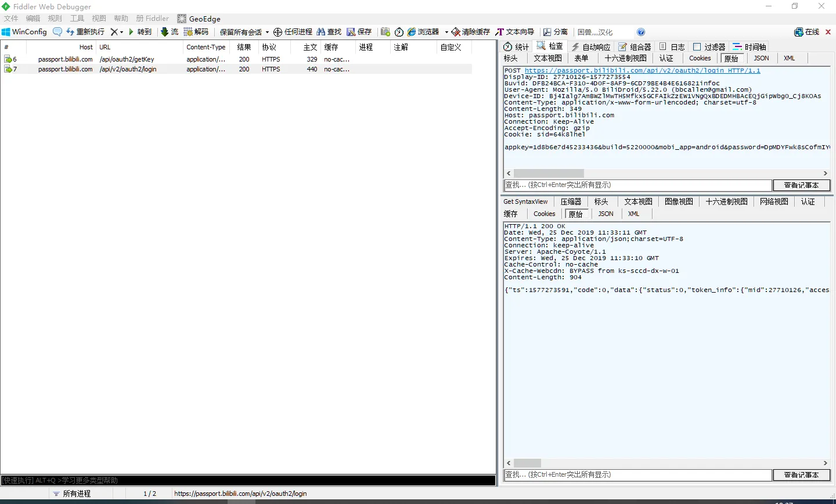The image size is (836, 504).
Task: Click the session 6 getKey row icon
Action: [x=8, y=59]
